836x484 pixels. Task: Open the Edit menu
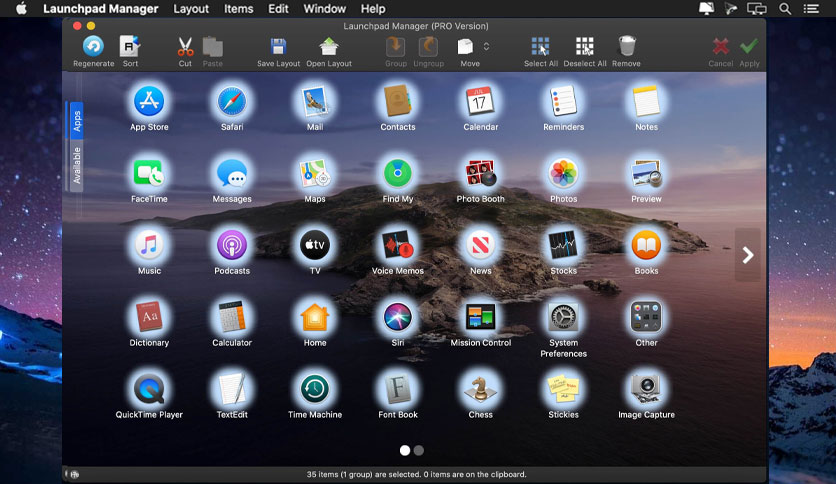click(x=278, y=9)
